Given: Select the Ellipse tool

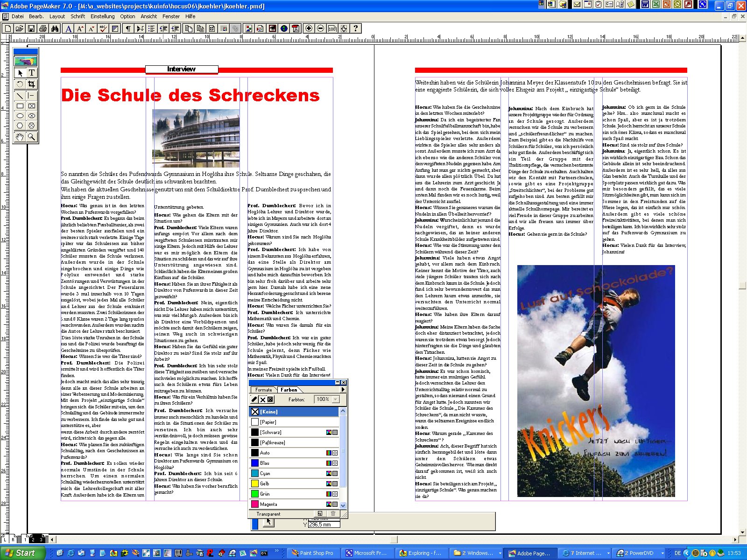Looking at the screenshot, I should tap(20, 116).
